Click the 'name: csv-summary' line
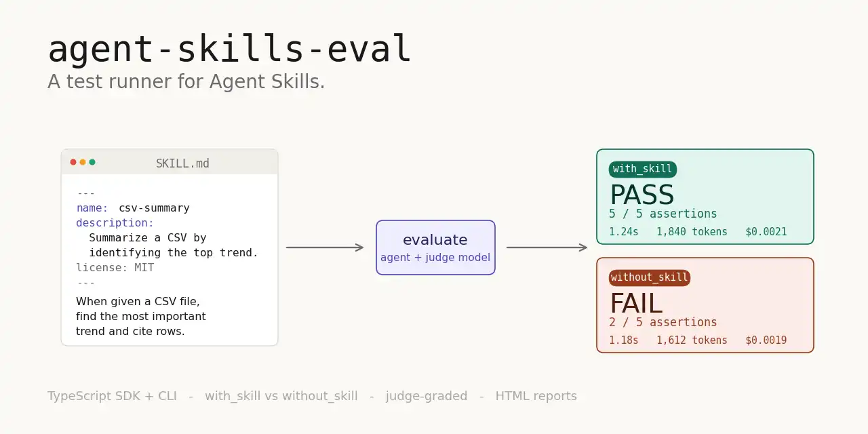 click(133, 208)
